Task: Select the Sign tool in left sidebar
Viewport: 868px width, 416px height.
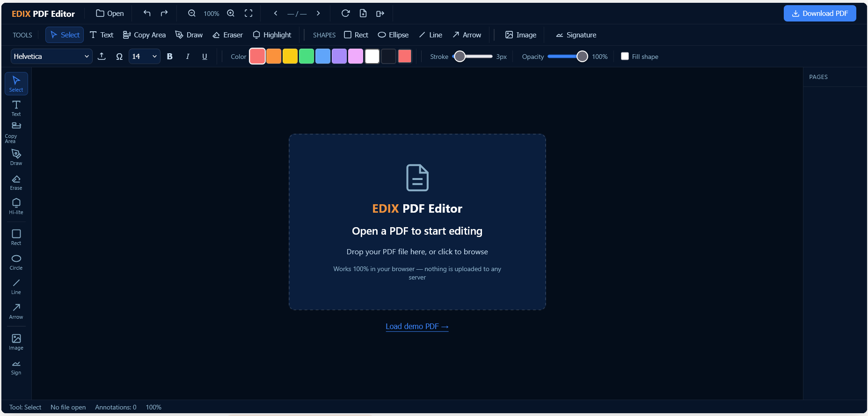Action: pyautogui.click(x=16, y=367)
